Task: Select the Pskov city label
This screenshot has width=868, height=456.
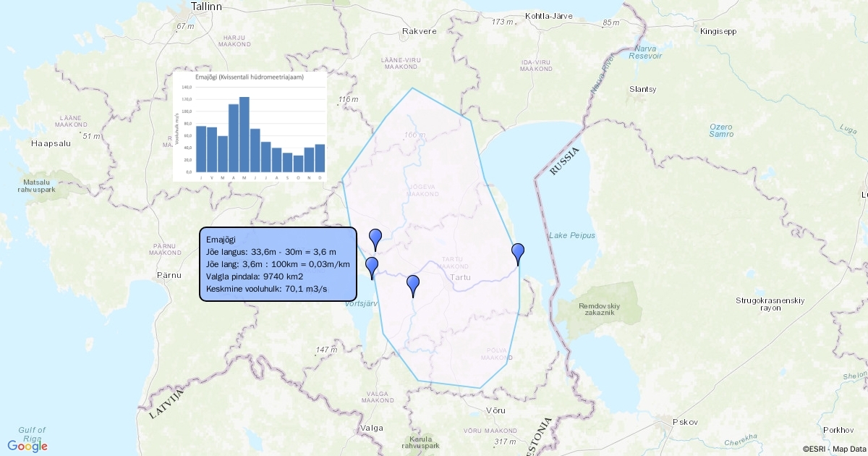Action: [x=684, y=422]
